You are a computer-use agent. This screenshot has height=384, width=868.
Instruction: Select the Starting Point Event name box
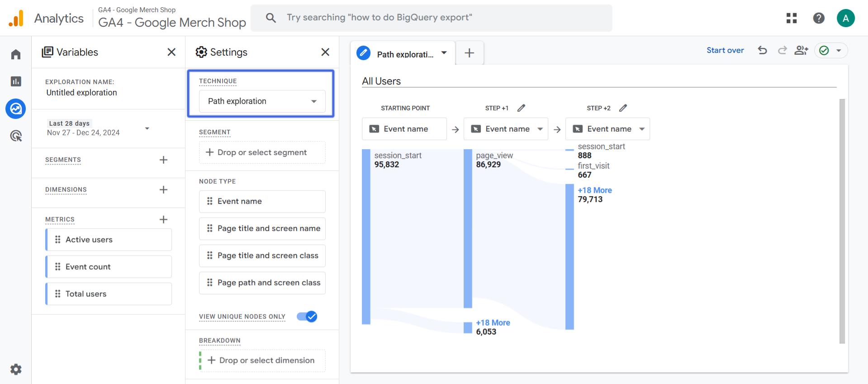tap(404, 129)
